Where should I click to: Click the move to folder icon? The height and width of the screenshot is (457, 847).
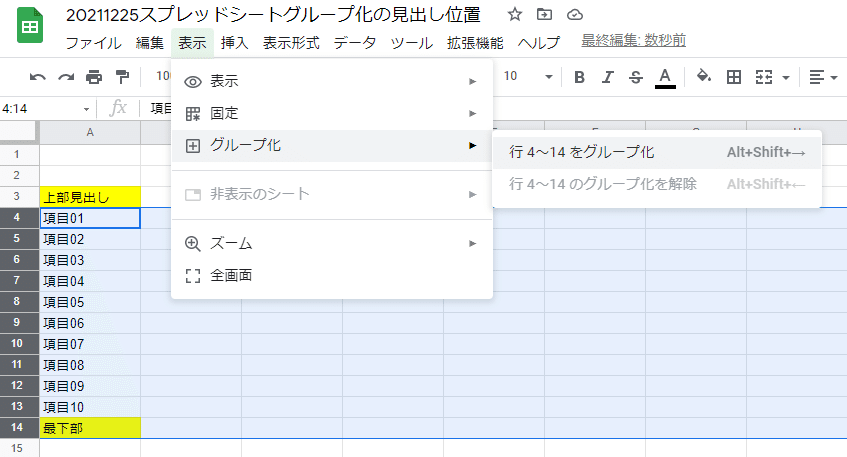[x=544, y=15]
